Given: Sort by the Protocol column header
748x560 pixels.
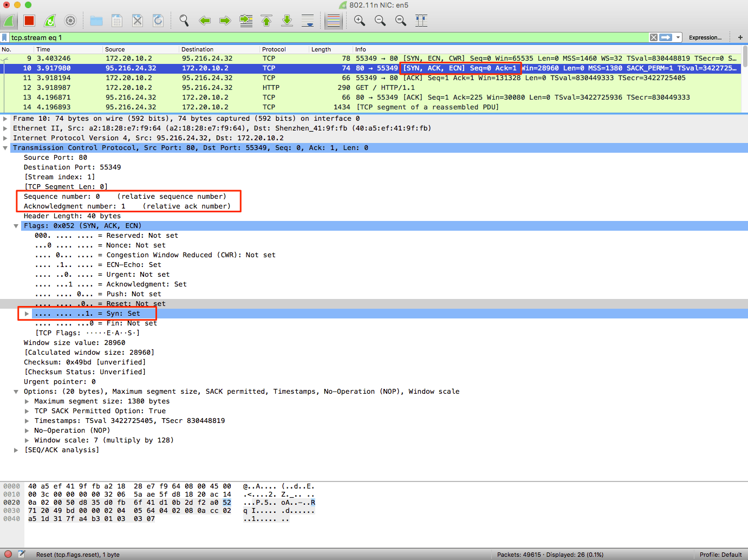Looking at the screenshot, I should click(284, 49).
